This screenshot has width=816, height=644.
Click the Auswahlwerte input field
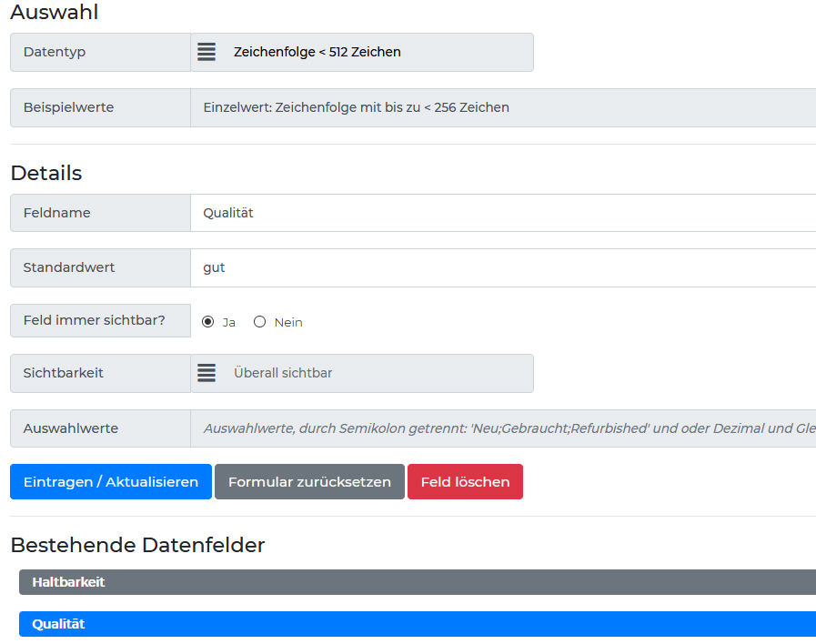tap(503, 428)
